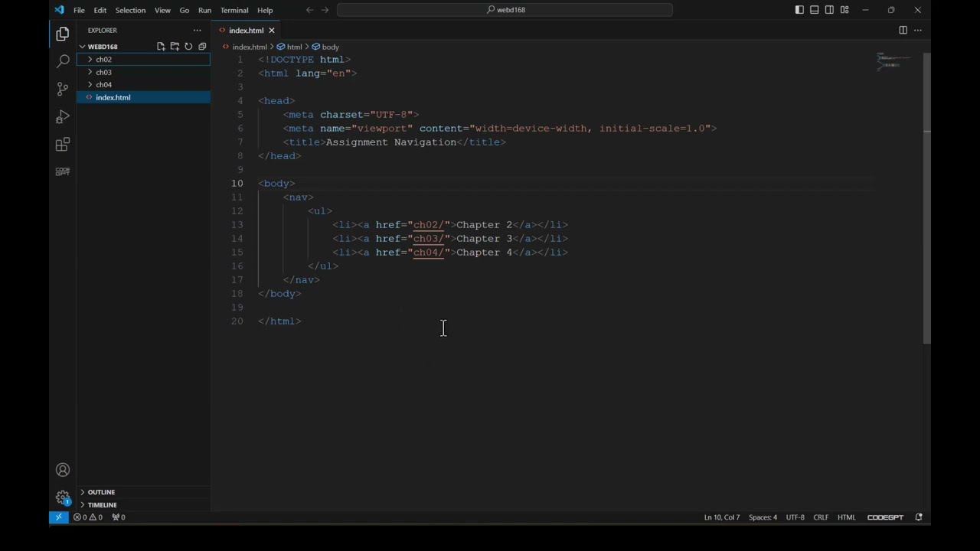Open the Edit menu
This screenshot has height=551, width=980.
click(x=100, y=10)
